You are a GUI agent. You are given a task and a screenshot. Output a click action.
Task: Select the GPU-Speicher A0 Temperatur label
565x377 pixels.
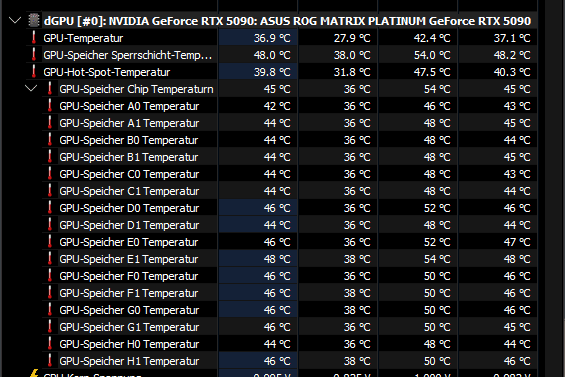pos(129,106)
